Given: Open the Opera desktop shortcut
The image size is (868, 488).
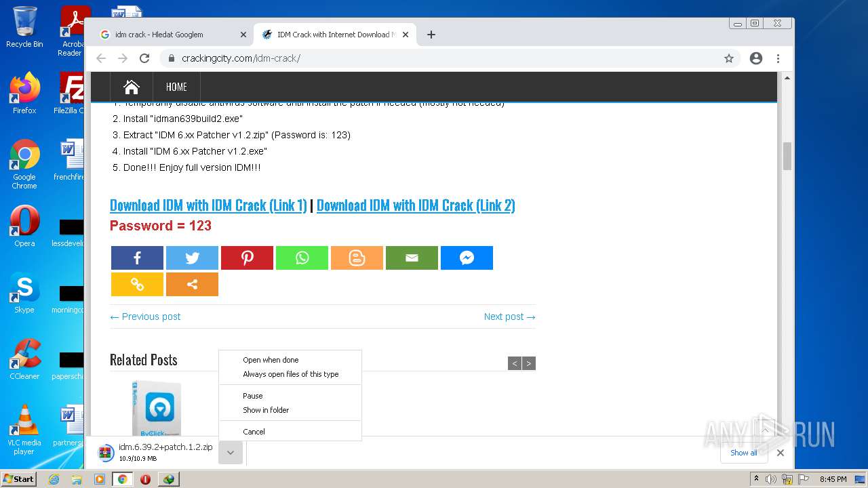Looking at the screenshot, I should (24, 226).
